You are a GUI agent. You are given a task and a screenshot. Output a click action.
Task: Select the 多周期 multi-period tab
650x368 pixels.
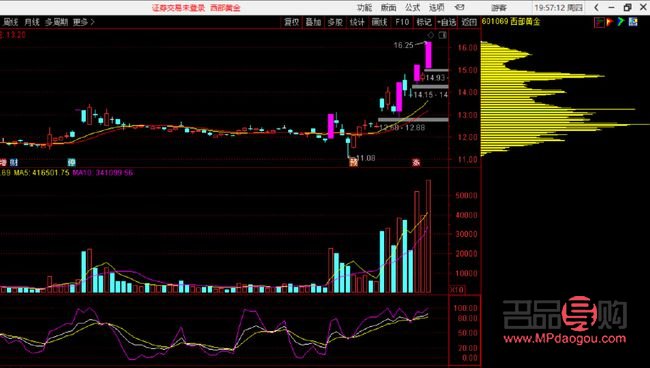click(x=56, y=22)
